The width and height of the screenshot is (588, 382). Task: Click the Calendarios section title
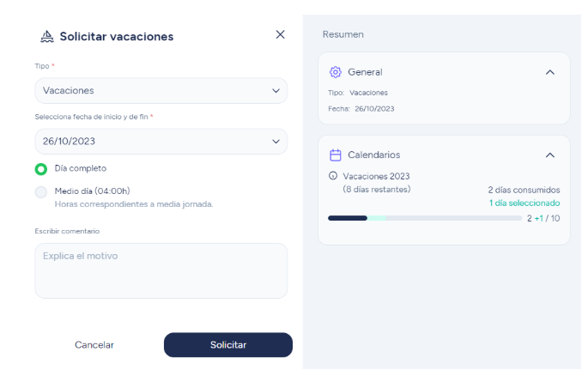(374, 155)
